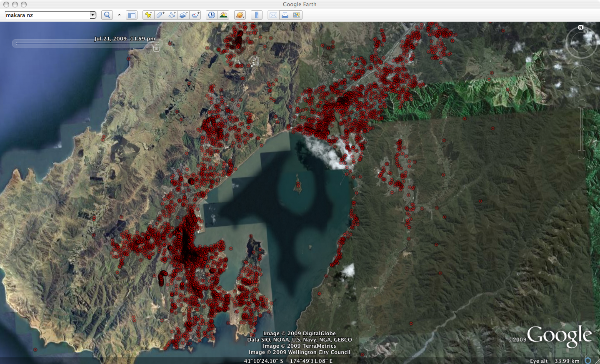Viewport: 600px width, 364px height.
Task: Add a polygon shape
Action: tap(160, 15)
